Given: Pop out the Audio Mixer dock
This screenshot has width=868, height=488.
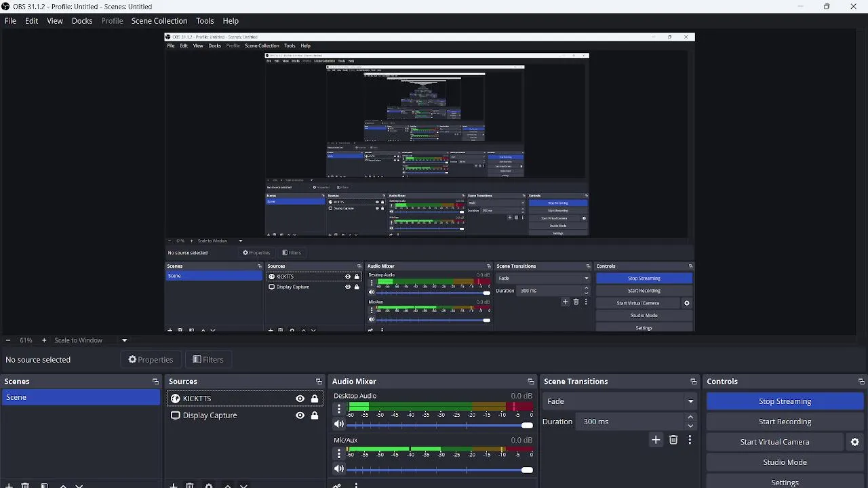Looking at the screenshot, I should coord(530,382).
